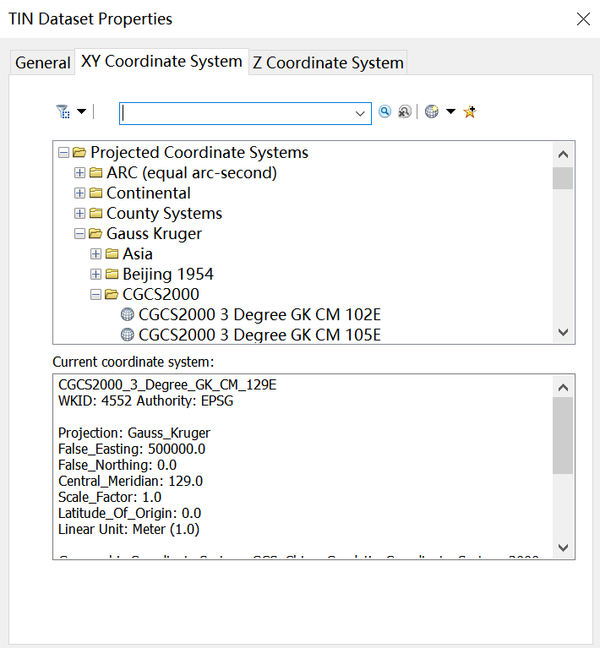Viewport: 600px width, 648px height.
Task: Select CGCS2000 3 Degree GK CM 105E
Action: coord(259,335)
